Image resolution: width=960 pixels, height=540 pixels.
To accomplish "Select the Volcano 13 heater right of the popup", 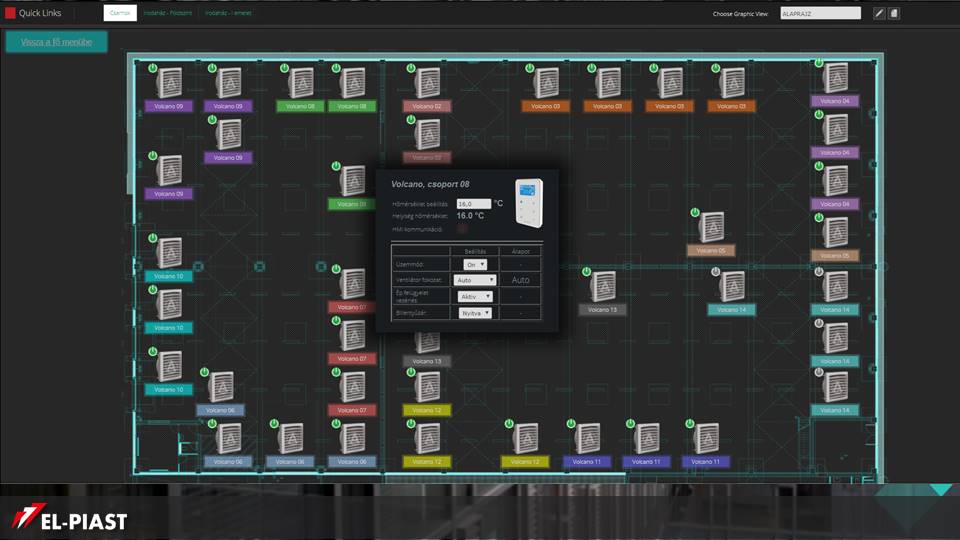I will click(x=603, y=286).
